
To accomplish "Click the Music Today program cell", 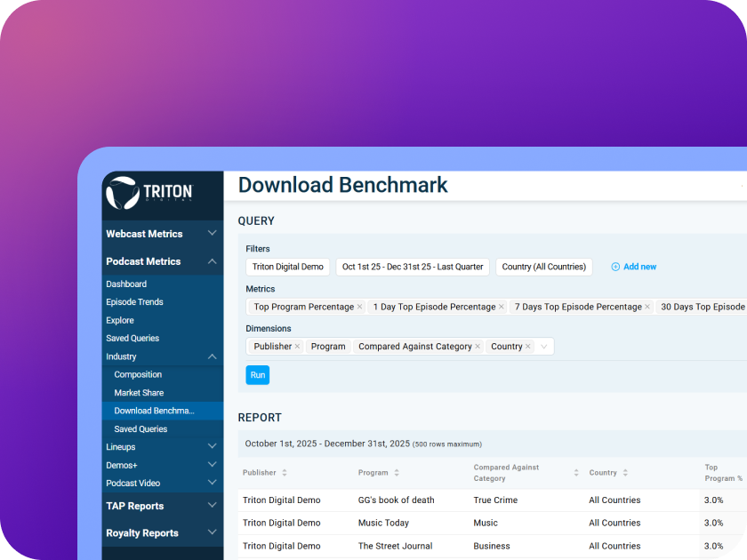I will click(x=383, y=523).
